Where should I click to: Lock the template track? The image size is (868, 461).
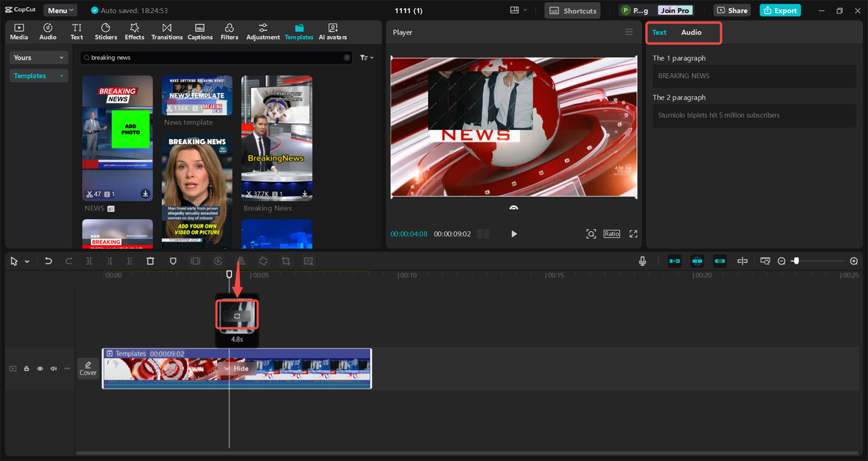coord(26,369)
